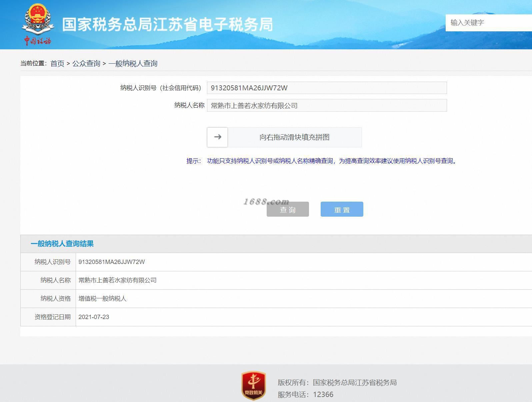The height and width of the screenshot is (402, 532).
Task: Click the result name 常熟市上善若水家纺有限公司 in the table
Action: point(117,280)
